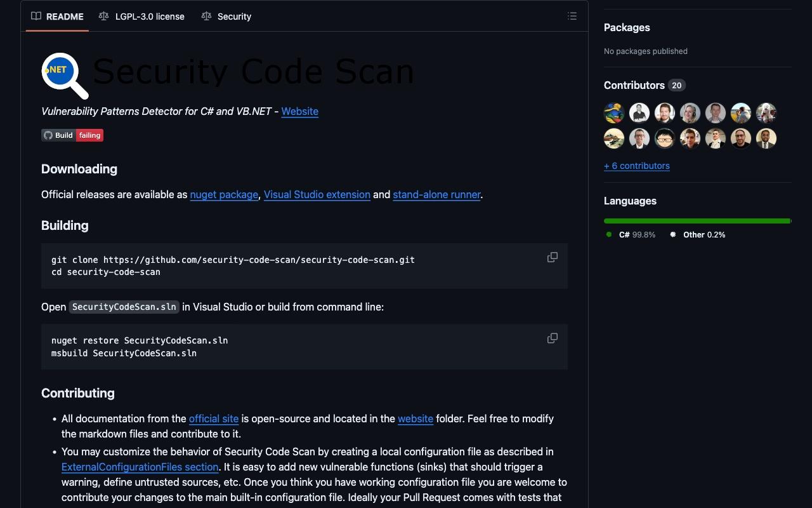Open the Contributors 20 heading link
The height and width of the screenshot is (508, 812).
(645, 85)
